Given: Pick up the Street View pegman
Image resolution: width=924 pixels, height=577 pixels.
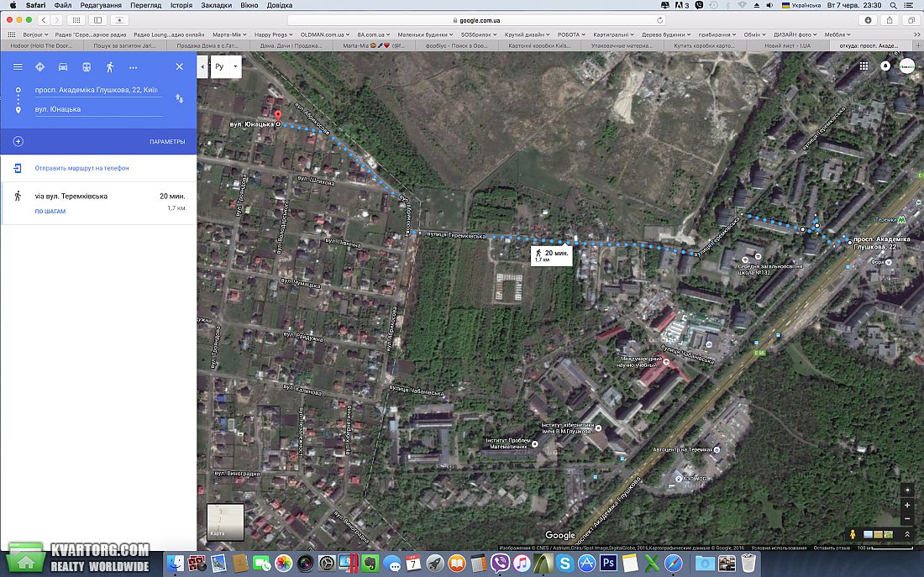Looking at the screenshot, I should [x=852, y=534].
